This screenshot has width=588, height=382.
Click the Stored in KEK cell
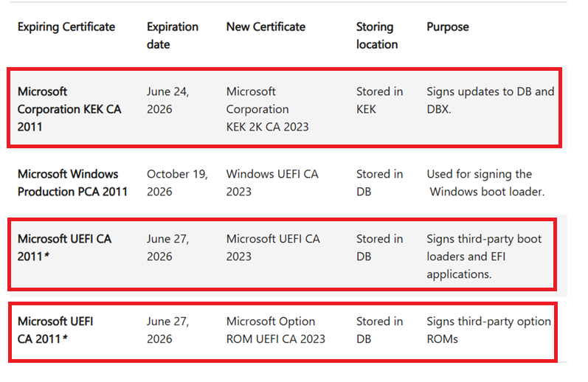[x=379, y=100]
